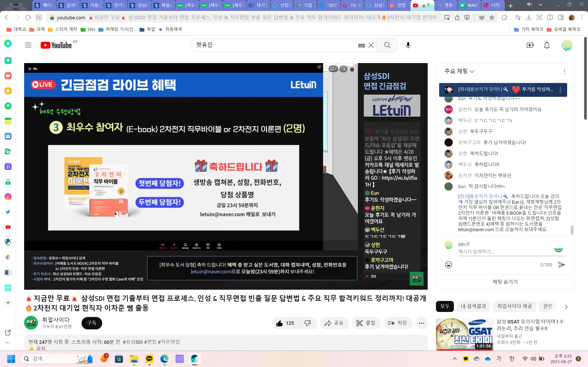
Task: Hide the live chat panel
Action: click(505, 282)
